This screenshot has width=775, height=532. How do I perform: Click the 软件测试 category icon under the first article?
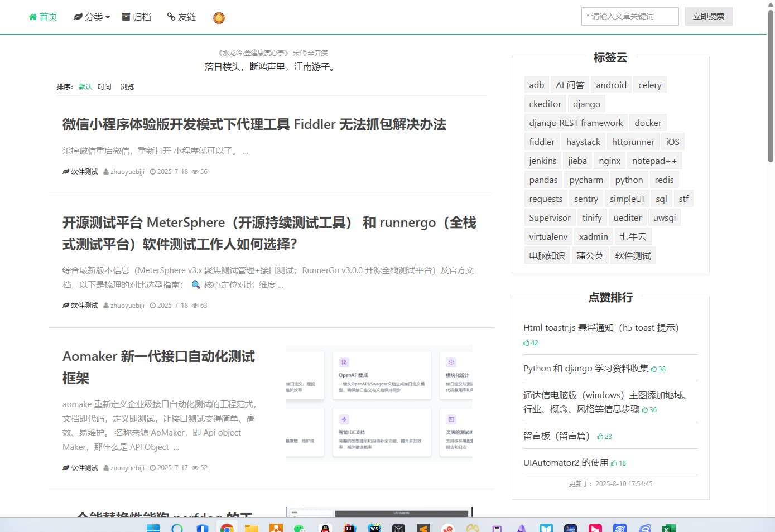[x=66, y=171]
